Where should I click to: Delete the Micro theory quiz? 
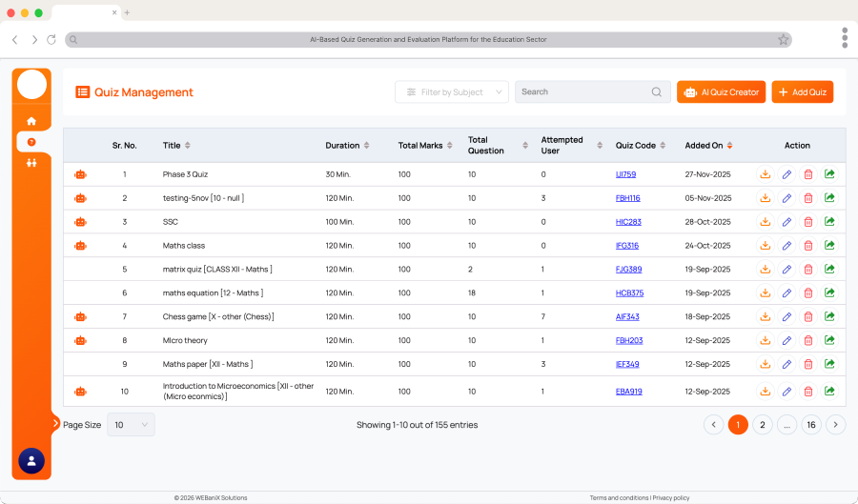808,340
